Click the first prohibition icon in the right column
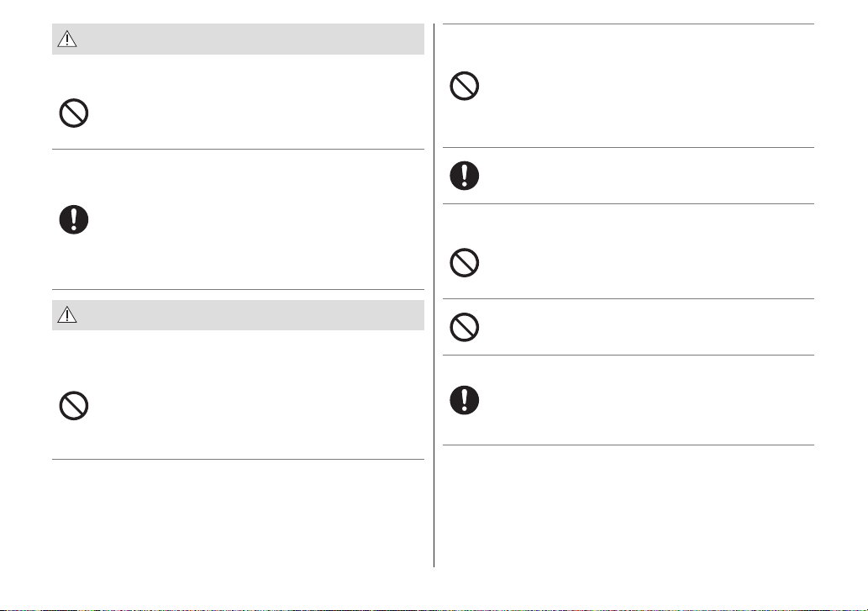This screenshot has height=611, width=868. (x=464, y=86)
